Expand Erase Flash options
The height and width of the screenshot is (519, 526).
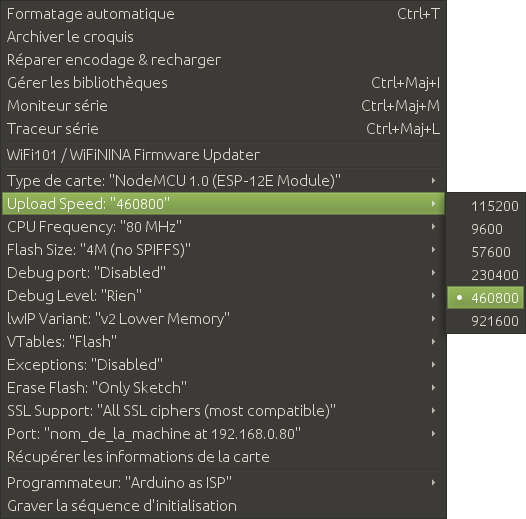click(x=223, y=388)
